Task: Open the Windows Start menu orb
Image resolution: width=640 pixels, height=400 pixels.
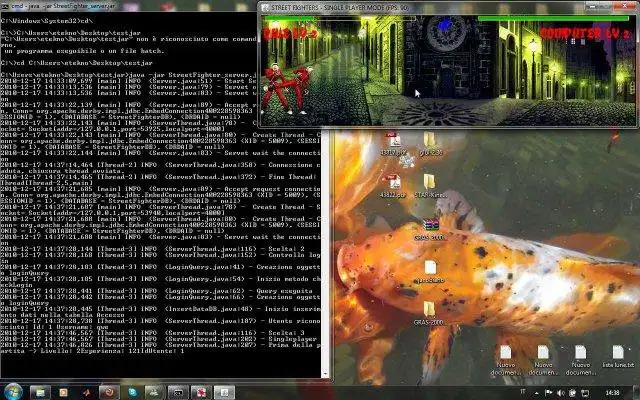Action: tap(13, 392)
